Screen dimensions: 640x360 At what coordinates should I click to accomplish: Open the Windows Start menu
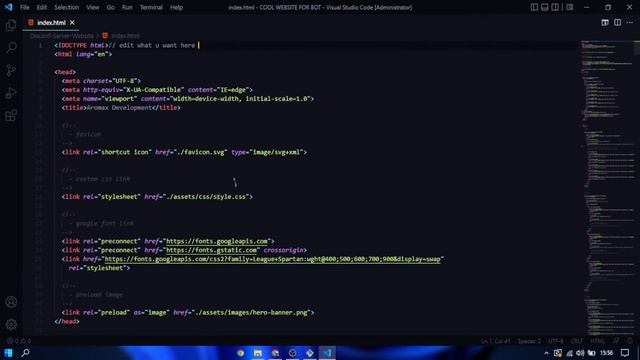click(x=8, y=353)
